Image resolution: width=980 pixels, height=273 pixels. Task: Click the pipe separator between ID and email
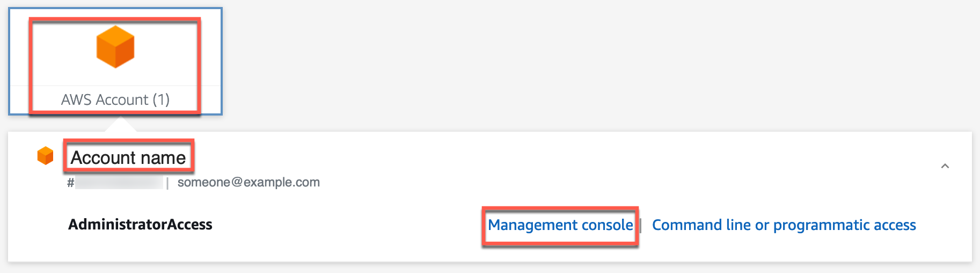[167, 183]
